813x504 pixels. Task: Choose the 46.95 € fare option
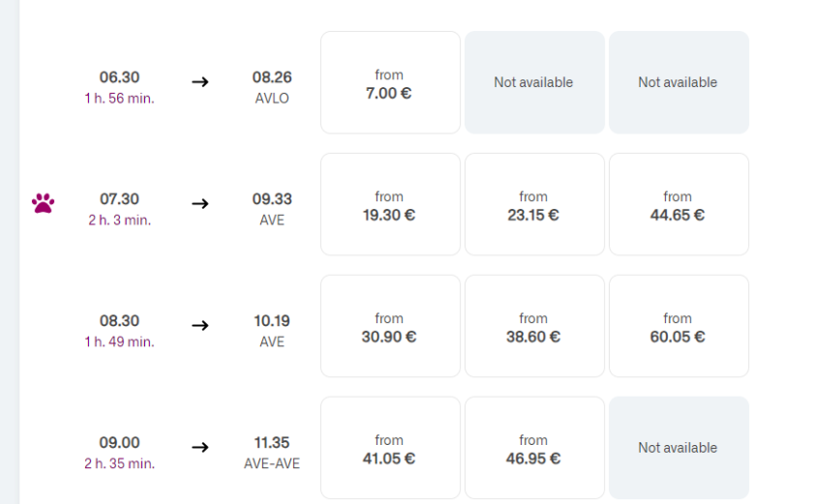tap(534, 448)
